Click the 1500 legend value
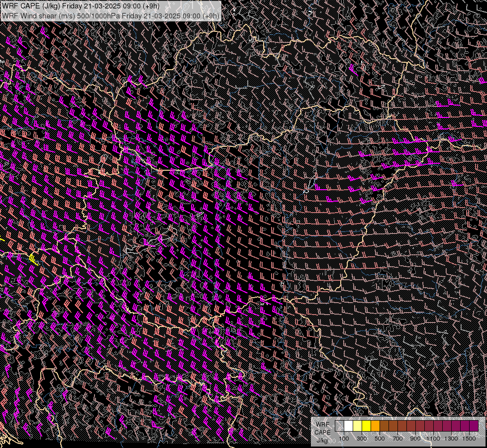487x448 pixels. (469, 439)
